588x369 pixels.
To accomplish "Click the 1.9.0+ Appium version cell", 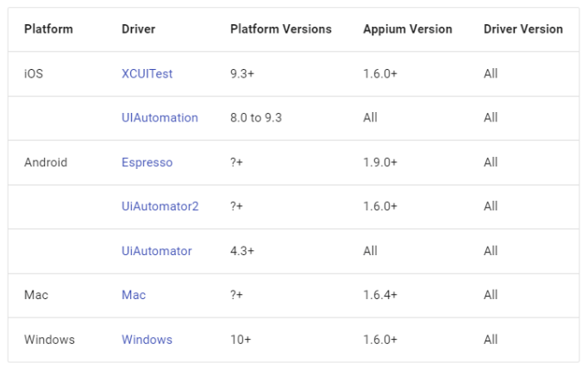I will point(380,162).
